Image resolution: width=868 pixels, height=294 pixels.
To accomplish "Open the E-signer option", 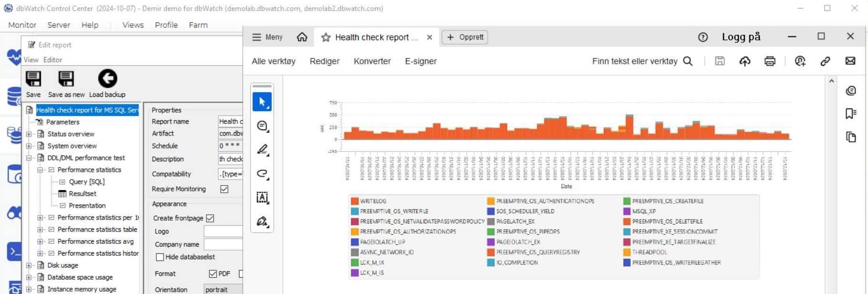I will [x=421, y=61].
